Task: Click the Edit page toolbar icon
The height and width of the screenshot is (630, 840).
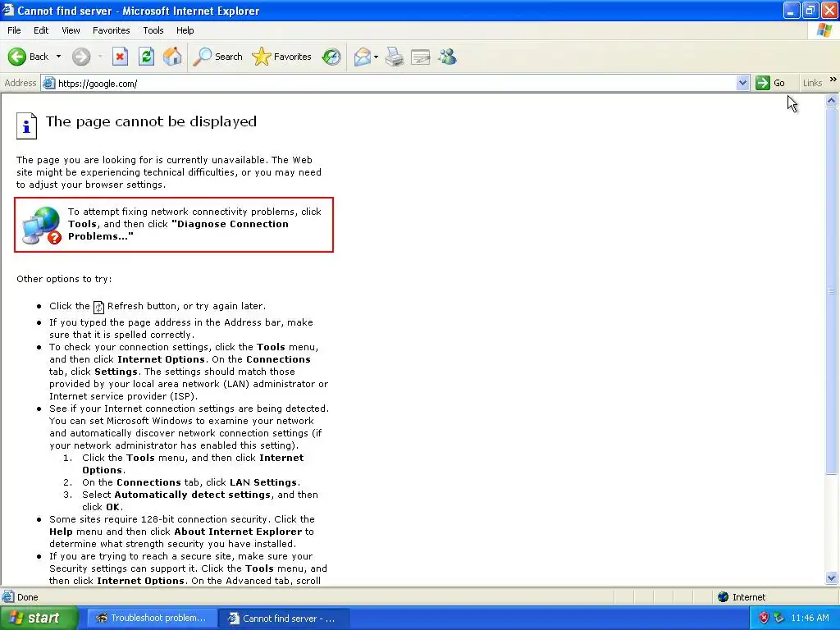Action: 421,57
